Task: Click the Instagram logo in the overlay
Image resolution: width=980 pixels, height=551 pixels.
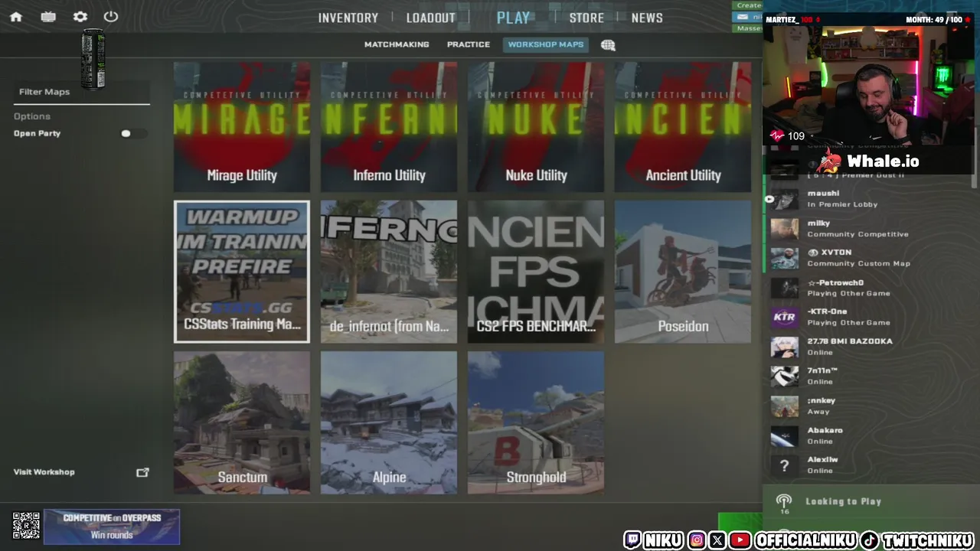Action: (697, 540)
